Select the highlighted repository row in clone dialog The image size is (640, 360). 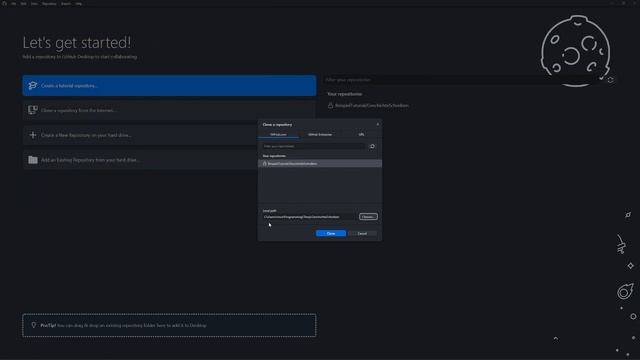[x=320, y=164]
